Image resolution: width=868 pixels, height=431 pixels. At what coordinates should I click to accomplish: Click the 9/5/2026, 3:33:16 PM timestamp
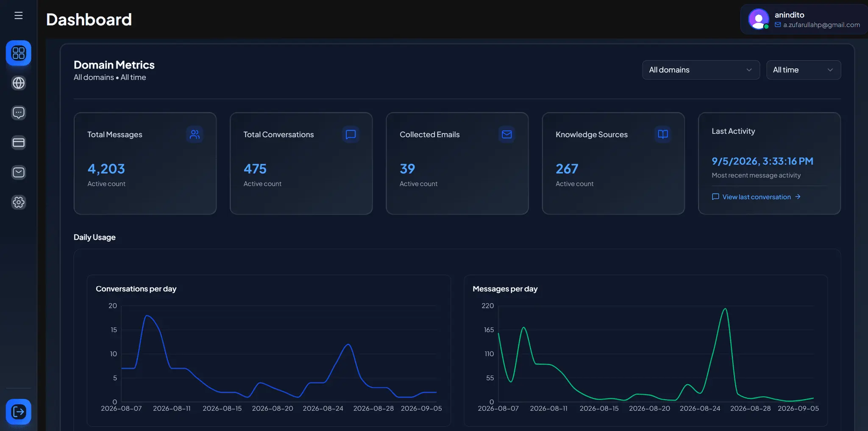762,161
